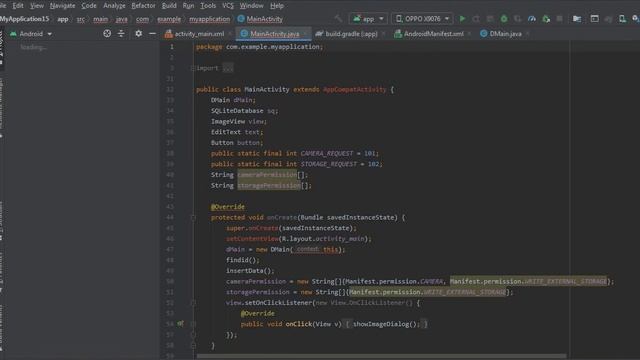Screen dimensions: 640x360
Task: Toggle the fold marker at line 58
Action: (x=193, y=345)
